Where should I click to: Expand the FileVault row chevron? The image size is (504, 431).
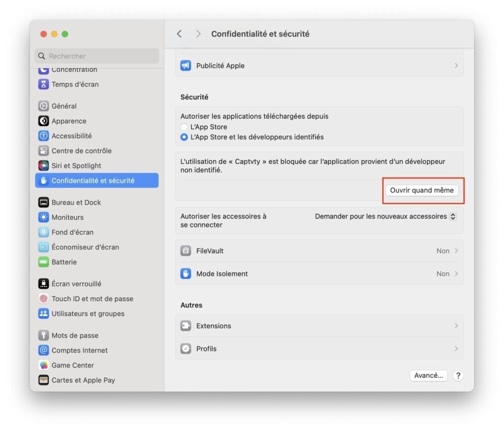(457, 250)
